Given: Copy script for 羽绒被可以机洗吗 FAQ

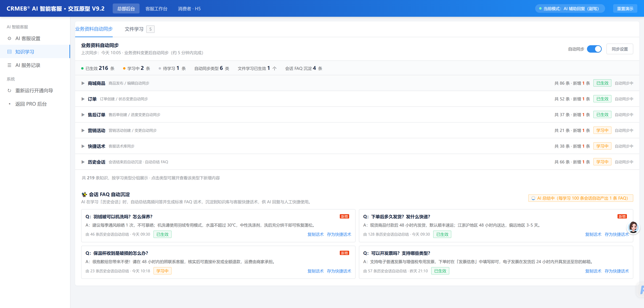Looking at the screenshot, I should [315, 234].
